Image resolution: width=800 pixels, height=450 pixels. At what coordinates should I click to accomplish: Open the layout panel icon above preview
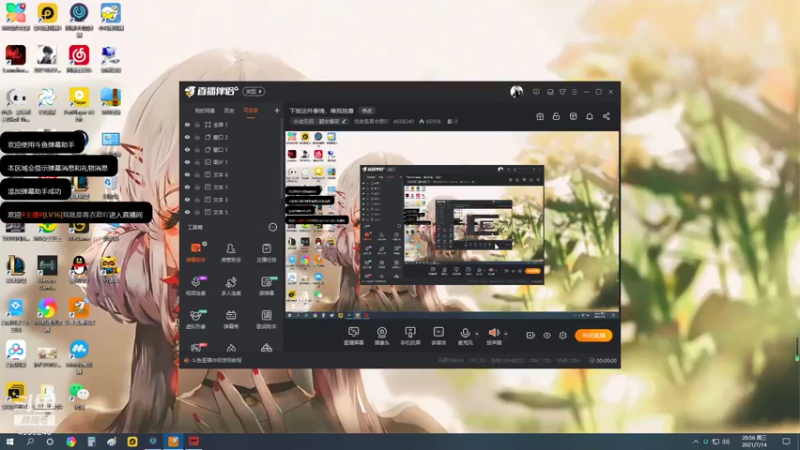pos(573,116)
